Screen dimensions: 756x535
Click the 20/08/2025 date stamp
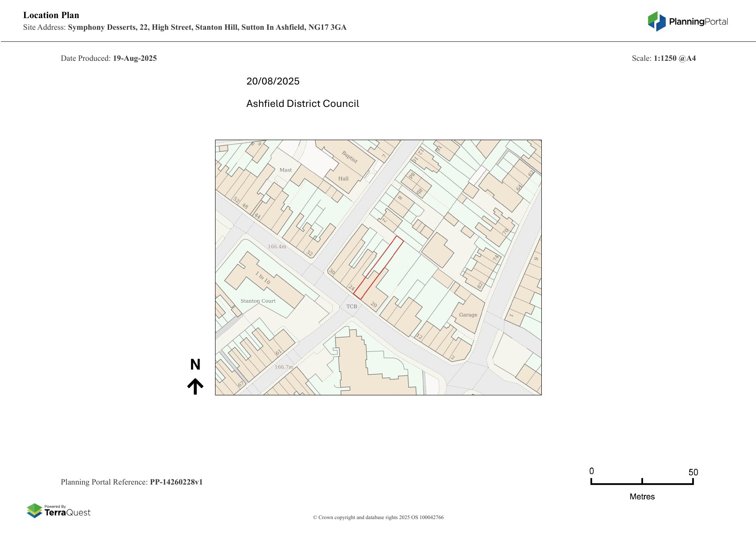tap(273, 81)
